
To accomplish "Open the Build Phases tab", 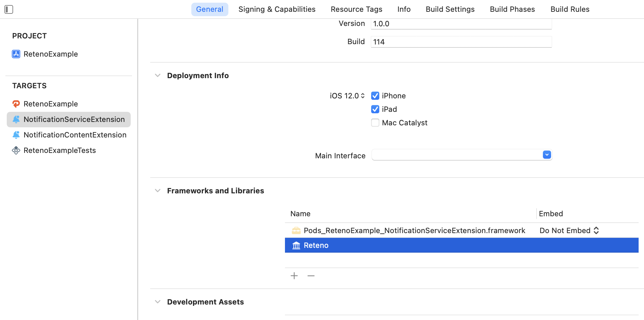I will pos(512,9).
